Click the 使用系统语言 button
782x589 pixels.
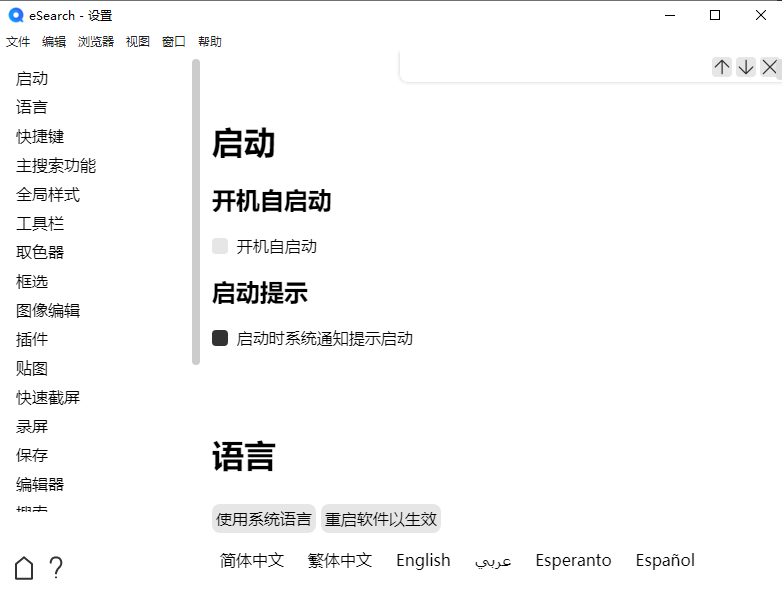pyautogui.click(x=264, y=519)
